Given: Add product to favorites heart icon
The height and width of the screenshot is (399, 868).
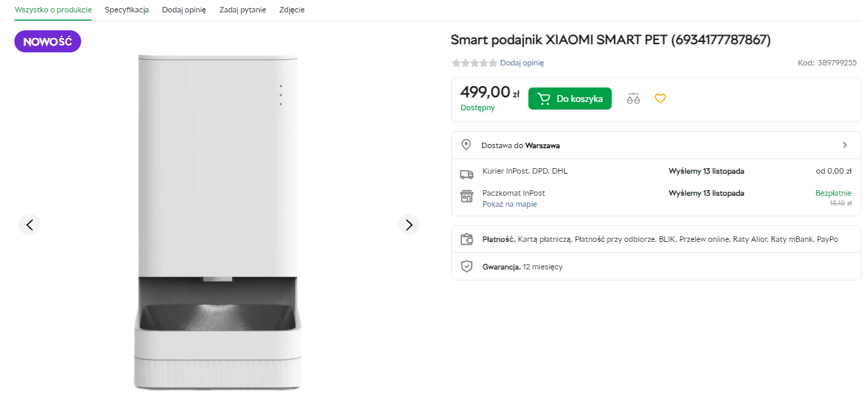Looking at the screenshot, I should 660,99.
